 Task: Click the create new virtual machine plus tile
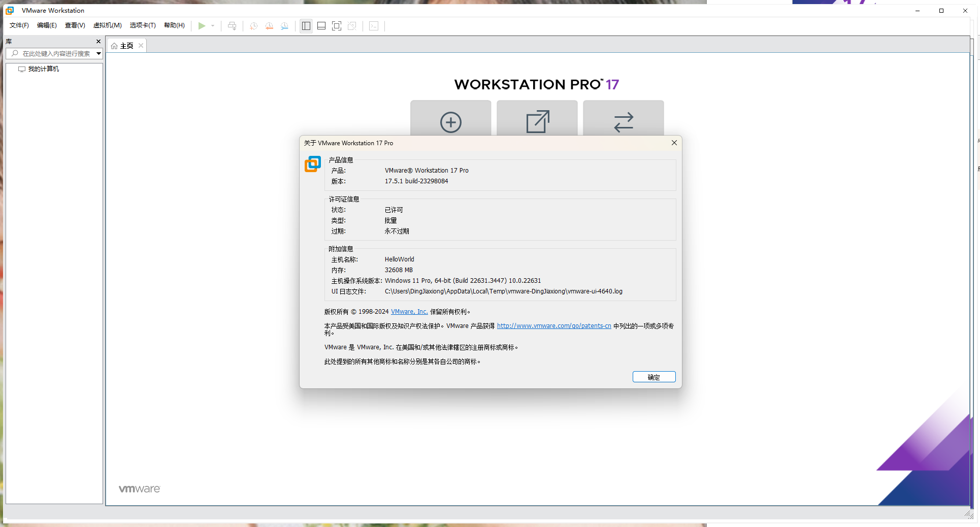coord(451,118)
